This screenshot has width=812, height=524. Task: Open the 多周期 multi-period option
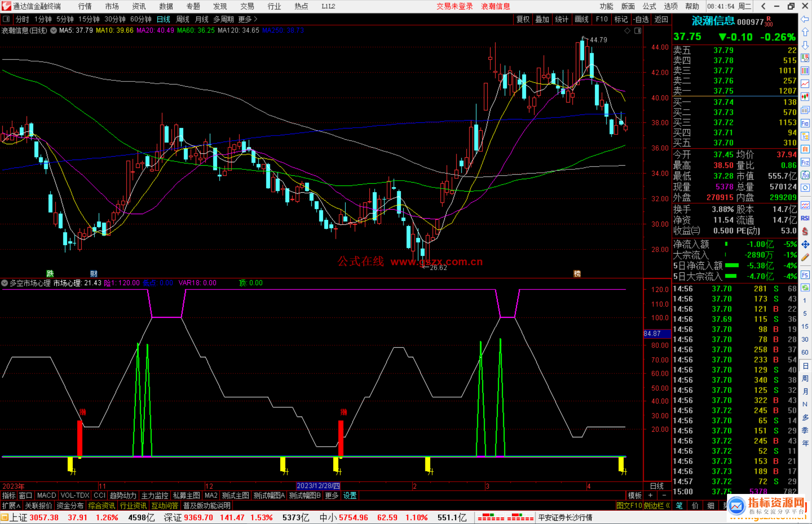[x=223, y=19]
